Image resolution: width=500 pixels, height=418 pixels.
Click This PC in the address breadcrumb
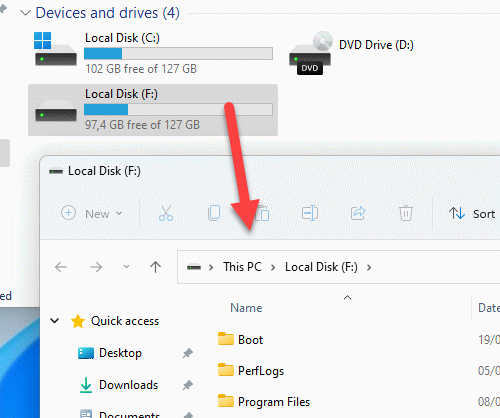point(242,267)
